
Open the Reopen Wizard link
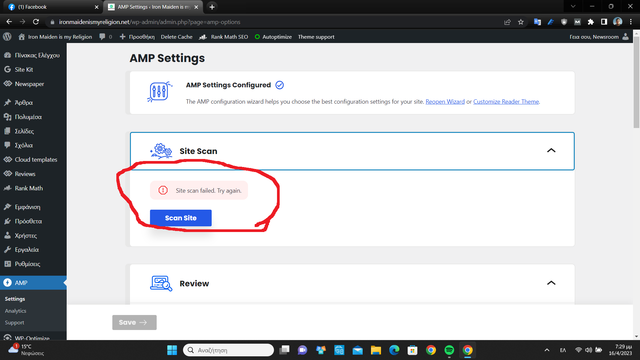(445, 102)
